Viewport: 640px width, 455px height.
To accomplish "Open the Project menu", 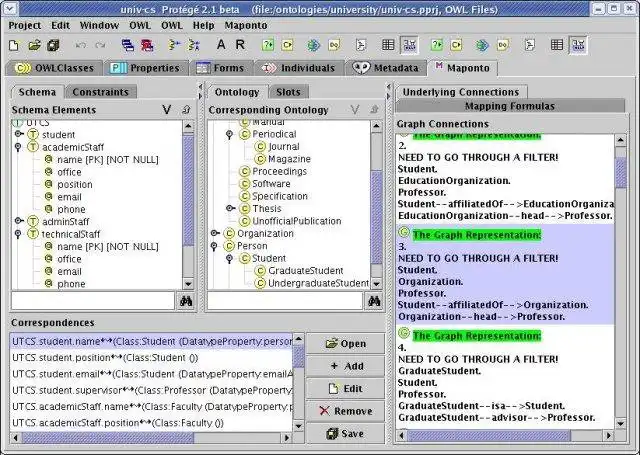I will click(x=24, y=25).
